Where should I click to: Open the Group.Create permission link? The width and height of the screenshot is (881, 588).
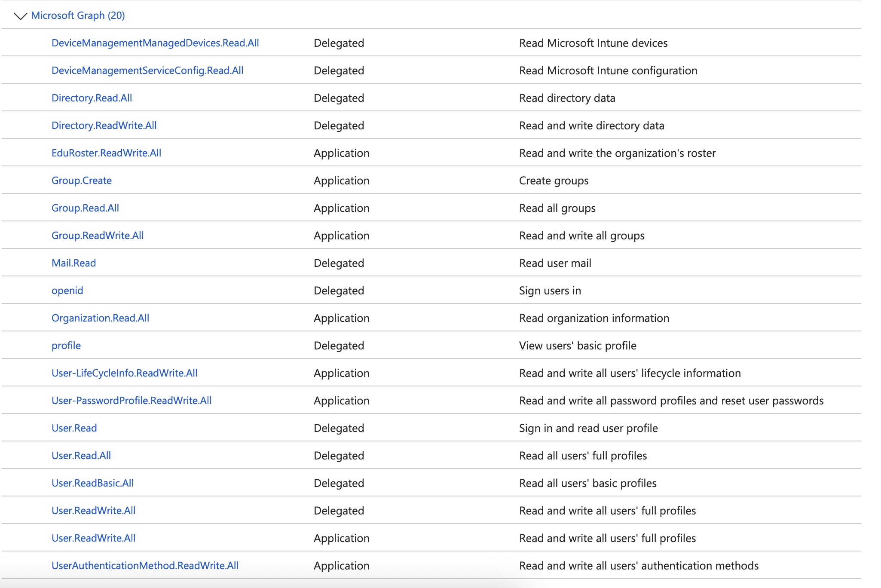coord(82,181)
